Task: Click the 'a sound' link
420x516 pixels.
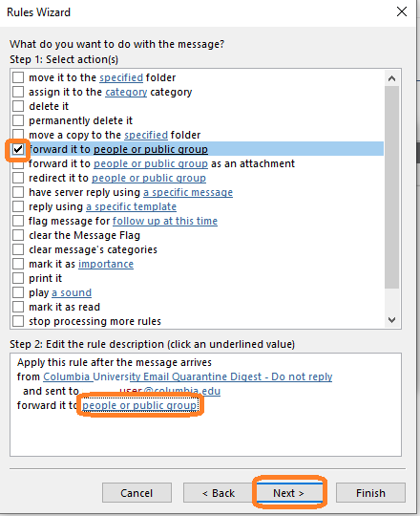Action: pyautogui.click(x=72, y=292)
